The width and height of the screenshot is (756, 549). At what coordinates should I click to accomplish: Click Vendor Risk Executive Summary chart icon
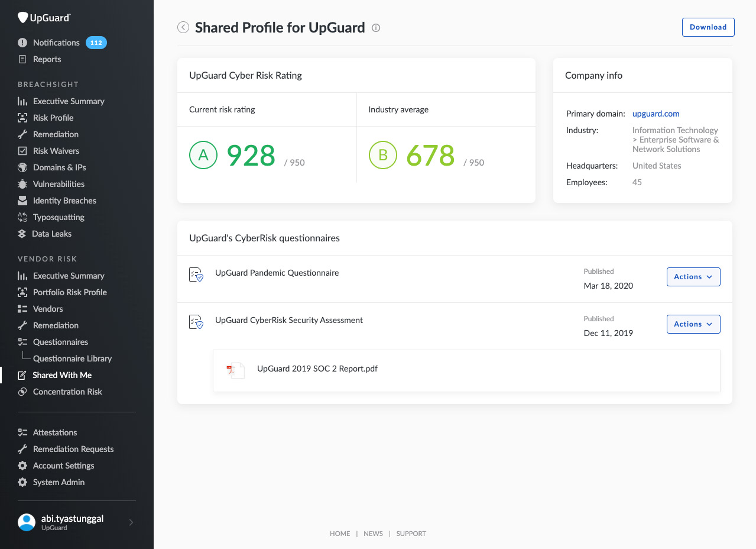pyautogui.click(x=22, y=276)
